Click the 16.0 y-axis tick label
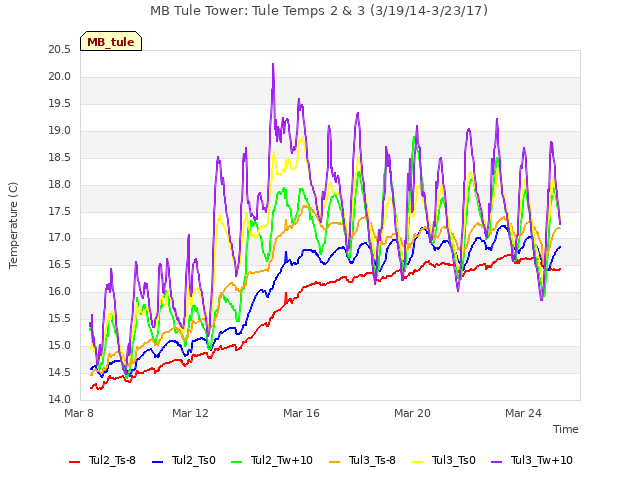640x480 pixels. coord(60,291)
